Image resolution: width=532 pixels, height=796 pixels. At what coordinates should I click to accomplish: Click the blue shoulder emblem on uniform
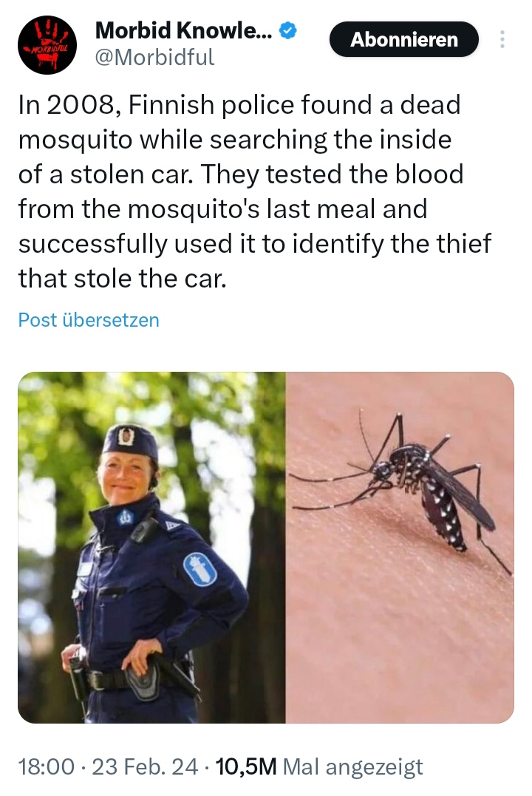(x=200, y=569)
